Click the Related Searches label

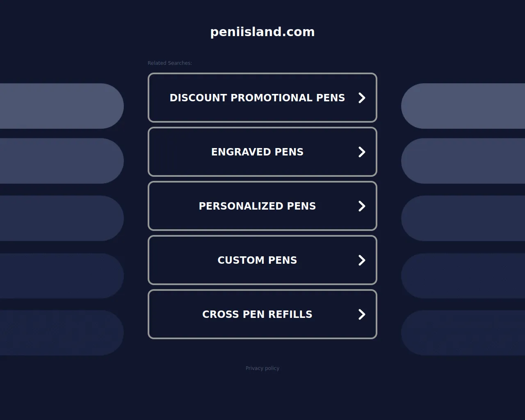tap(170, 63)
